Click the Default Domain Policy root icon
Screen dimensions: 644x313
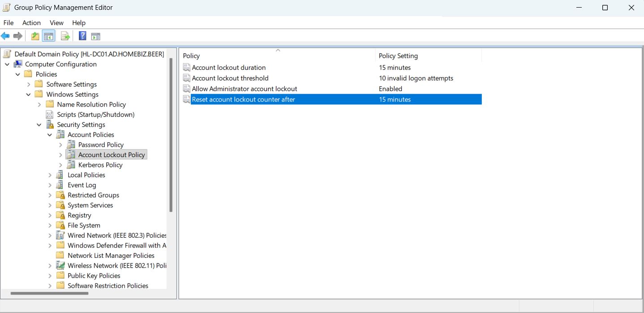click(7, 54)
